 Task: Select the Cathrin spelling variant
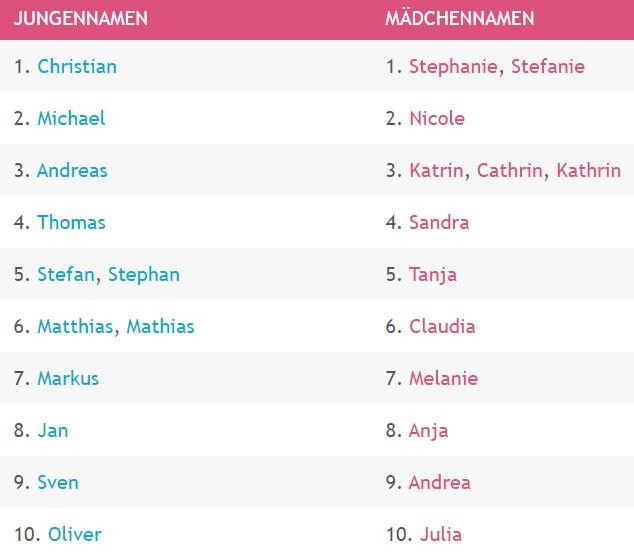511,171
